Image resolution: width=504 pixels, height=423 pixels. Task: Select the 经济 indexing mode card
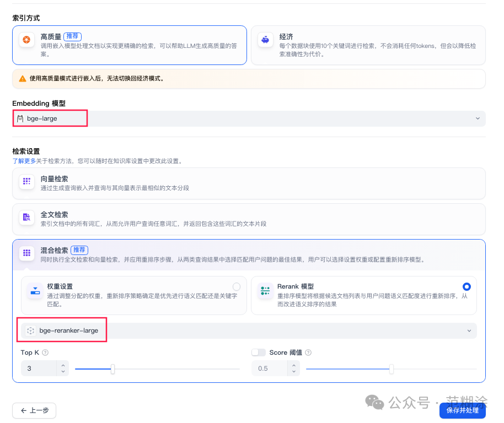(369, 44)
